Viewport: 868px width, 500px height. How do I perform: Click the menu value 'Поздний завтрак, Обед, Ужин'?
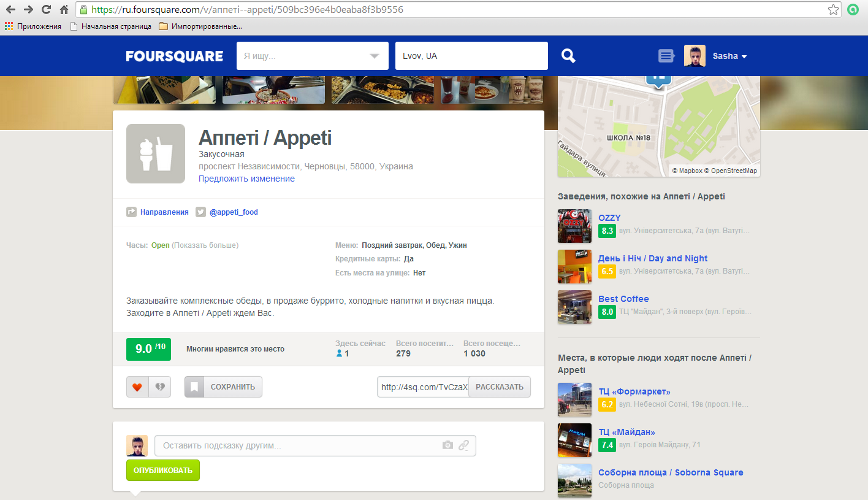tap(414, 245)
